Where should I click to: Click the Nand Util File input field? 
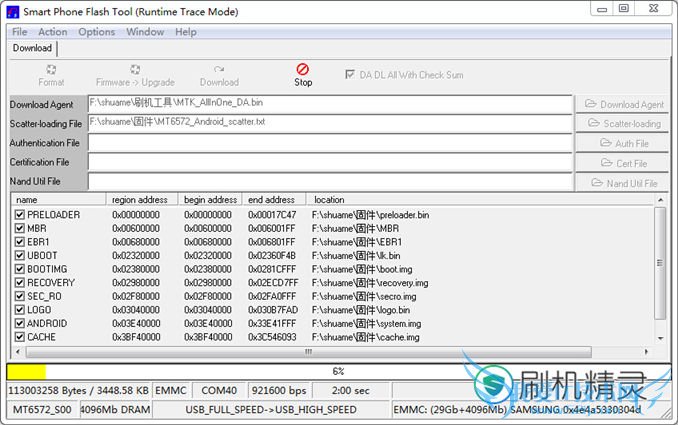tap(330, 182)
